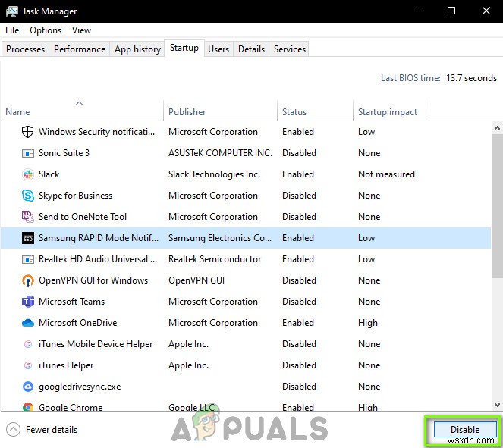Viewport: 503px width, 448px height.
Task: Click the Samsung SSD icon
Action: click(x=27, y=238)
